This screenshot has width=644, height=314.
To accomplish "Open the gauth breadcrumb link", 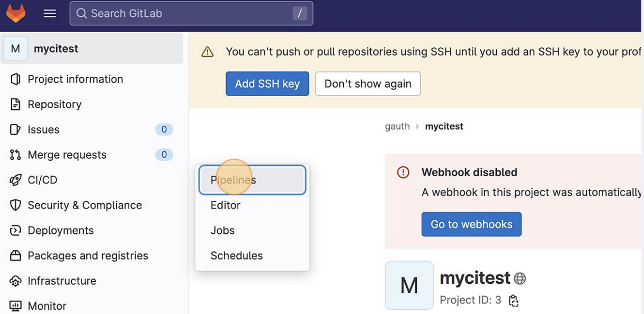I will click(397, 126).
